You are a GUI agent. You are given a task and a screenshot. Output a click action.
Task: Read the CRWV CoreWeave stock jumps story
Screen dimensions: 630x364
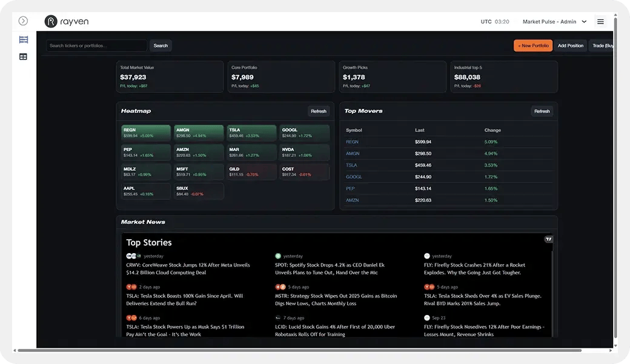coord(188,269)
